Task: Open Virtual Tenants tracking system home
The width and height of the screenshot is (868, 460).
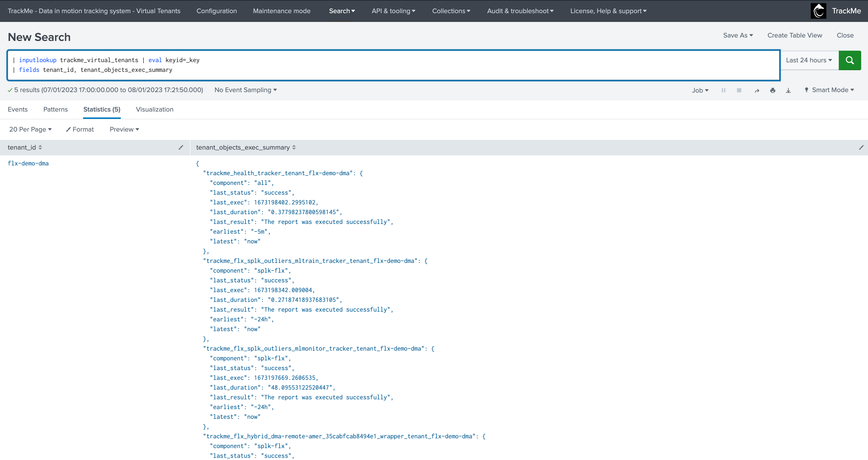Action: pos(94,11)
